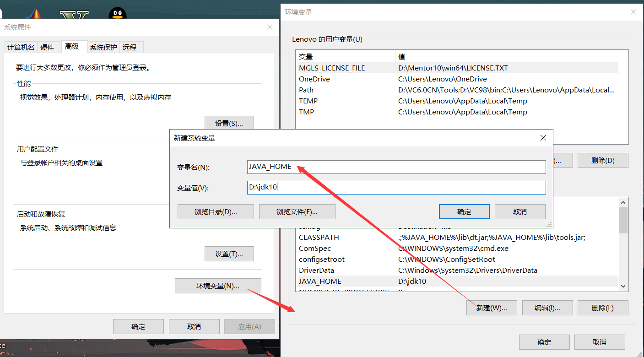Click the 值 column header in user variables
Image resolution: width=644 pixels, height=357 pixels.
(507, 57)
